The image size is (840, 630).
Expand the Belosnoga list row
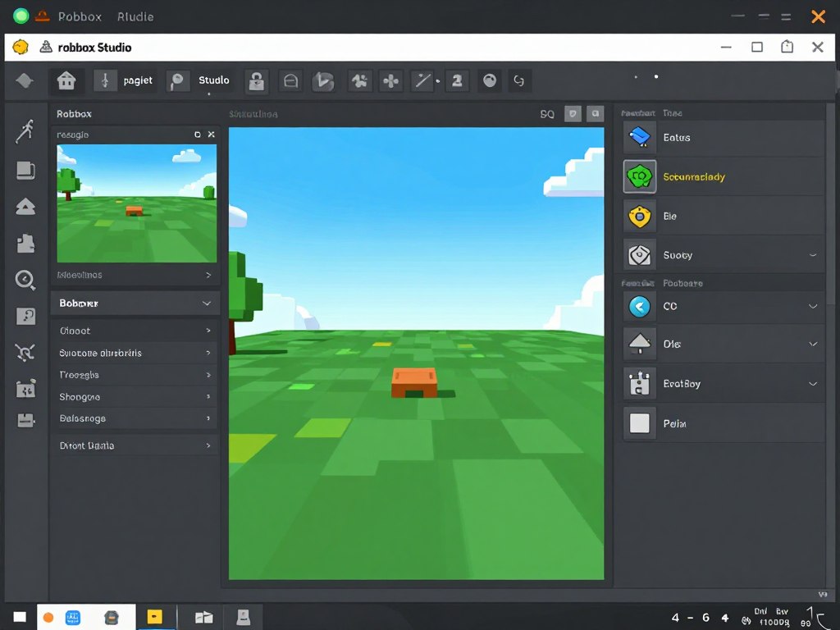[135, 418]
